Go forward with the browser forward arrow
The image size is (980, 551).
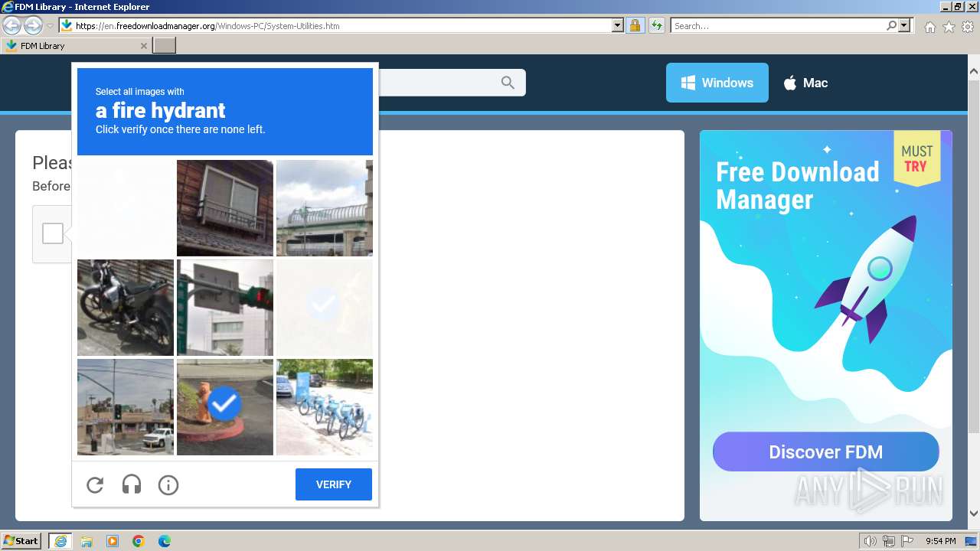pyautogui.click(x=33, y=25)
